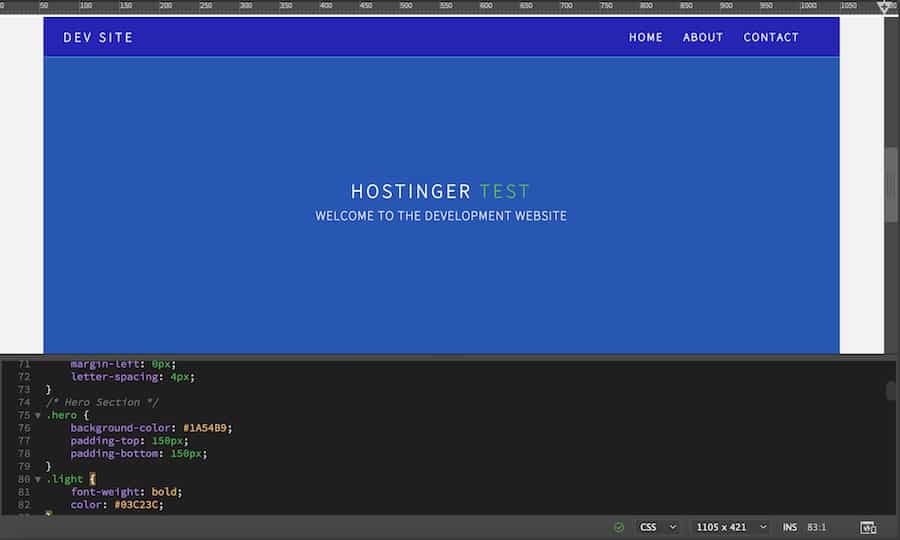The width and height of the screenshot is (900, 540).
Task: Click the green status check icon
Action: tap(619, 527)
